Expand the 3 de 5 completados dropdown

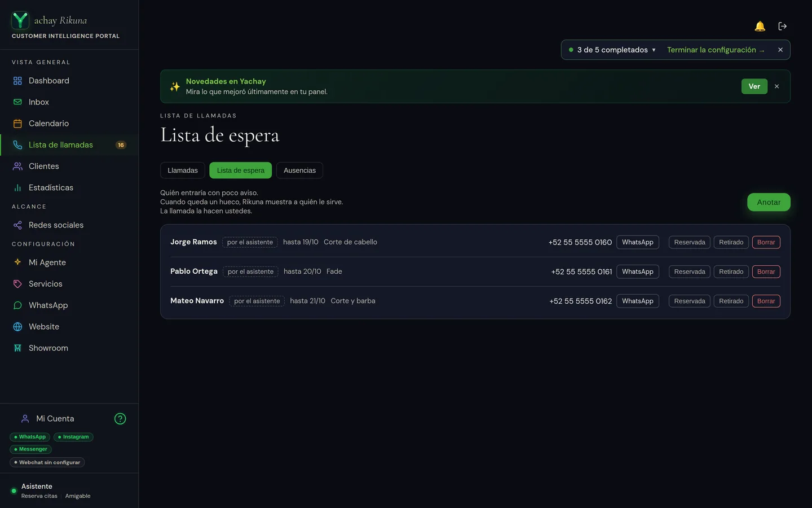[612, 50]
